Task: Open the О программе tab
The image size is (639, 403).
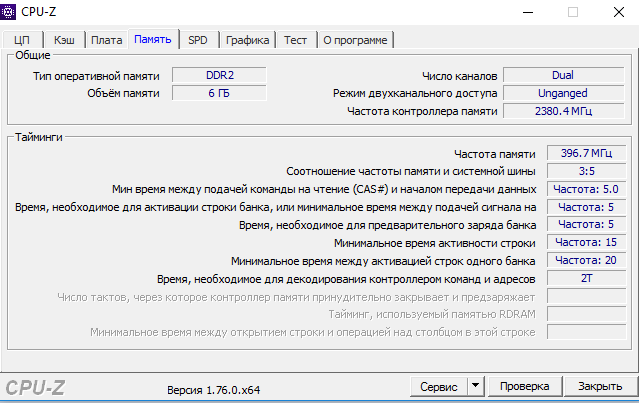Action: point(355,40)
